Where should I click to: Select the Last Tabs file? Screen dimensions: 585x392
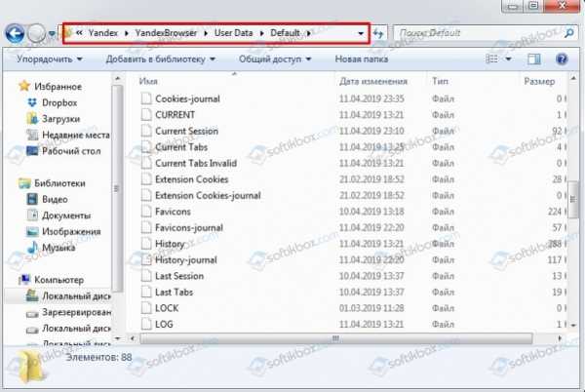coord(174,292)
